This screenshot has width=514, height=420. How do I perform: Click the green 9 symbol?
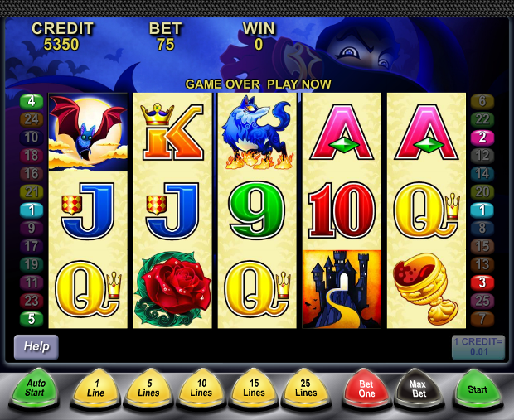tap(257, 210)
